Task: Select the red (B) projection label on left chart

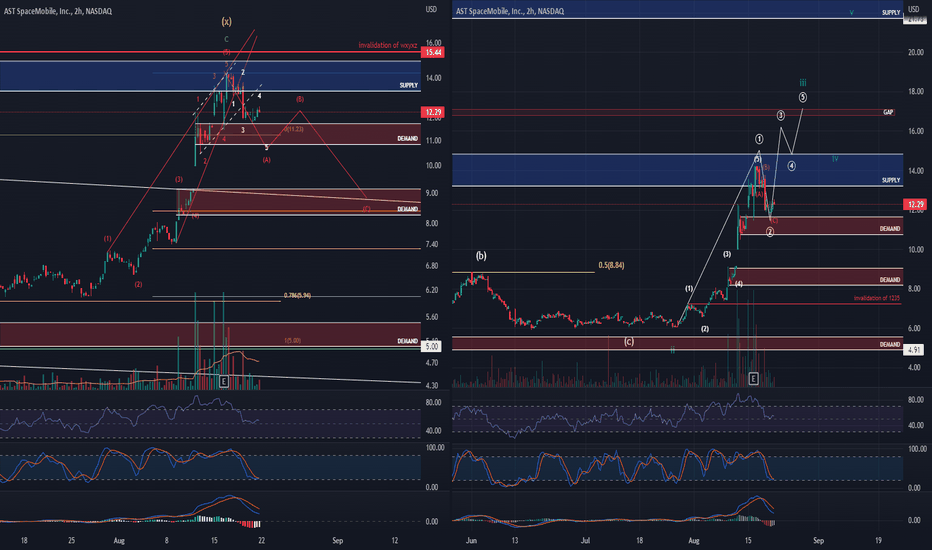Action: [x=300, y=99]
